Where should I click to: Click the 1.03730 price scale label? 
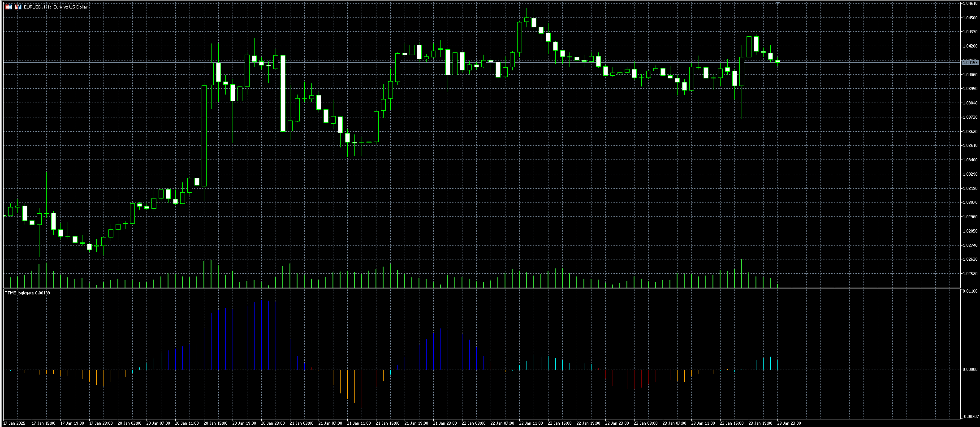coord(970,117)
